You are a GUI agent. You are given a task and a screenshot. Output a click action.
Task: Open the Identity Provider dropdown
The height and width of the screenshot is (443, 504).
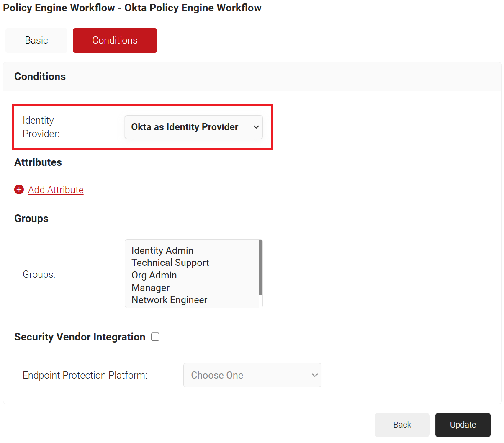(x=194, y=127)
